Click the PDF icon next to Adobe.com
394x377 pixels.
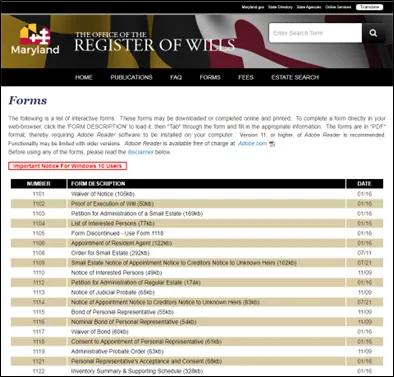[272, 144]
